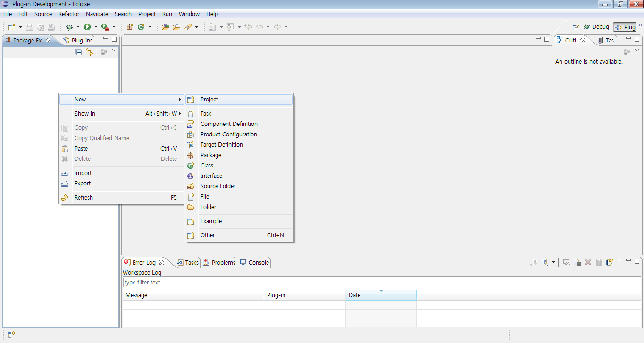Open dropdown arrow next to Debug toolbar icon

78,27
